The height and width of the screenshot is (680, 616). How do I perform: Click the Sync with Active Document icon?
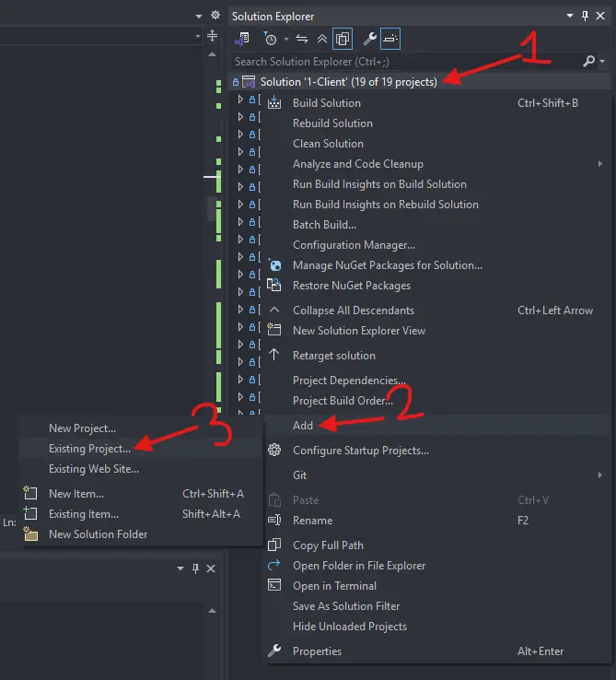(x=302, y=40)
